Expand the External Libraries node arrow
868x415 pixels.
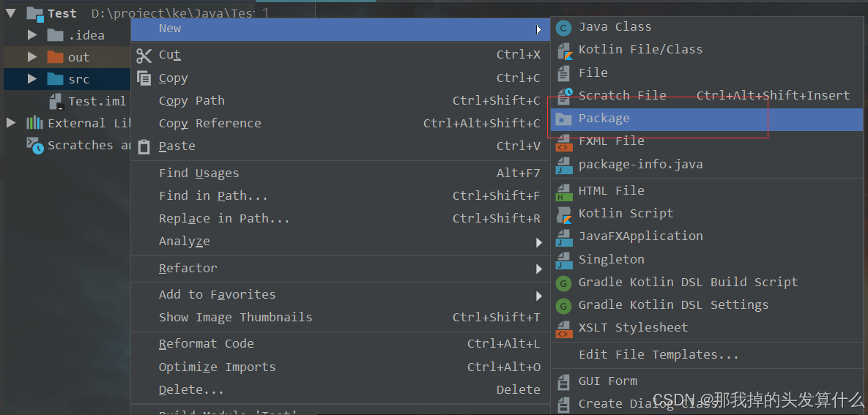[x=10, y=123]
